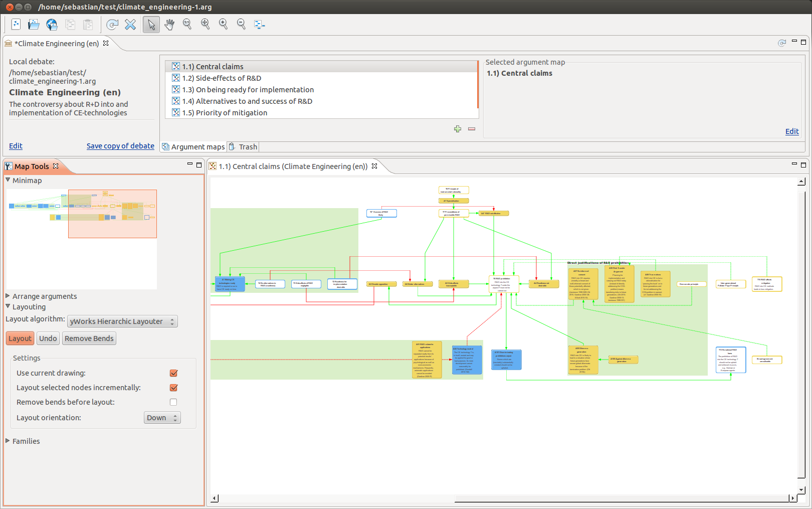This screenshot has height=509, width=812.
Task: Minimize the Central claims map editor
Action: (x=794, y=164)
